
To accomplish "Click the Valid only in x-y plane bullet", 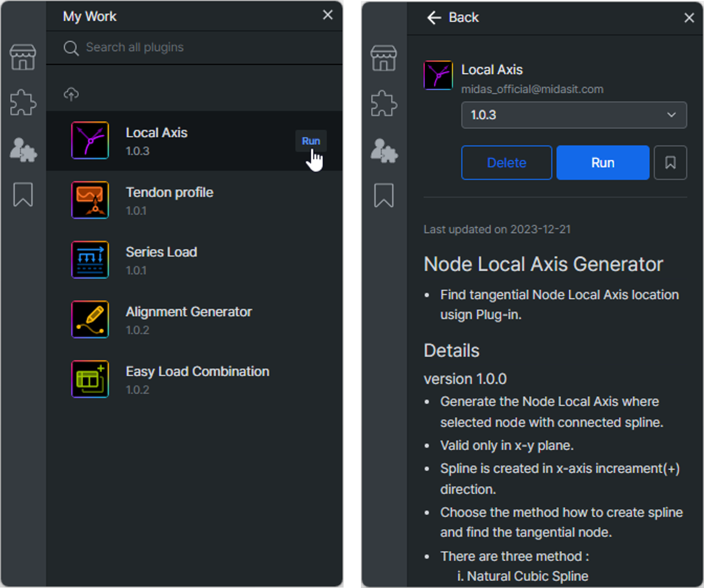I will coord(507,446).
